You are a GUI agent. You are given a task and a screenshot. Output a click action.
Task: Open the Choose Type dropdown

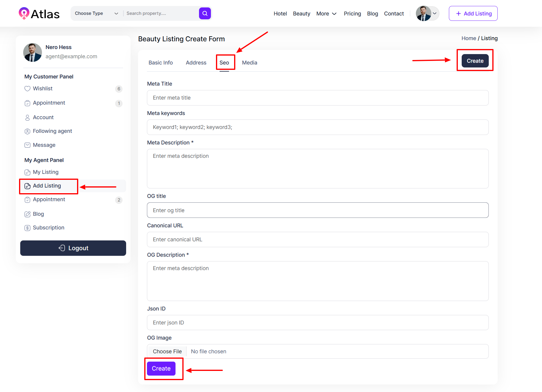[x=96, y=13]
